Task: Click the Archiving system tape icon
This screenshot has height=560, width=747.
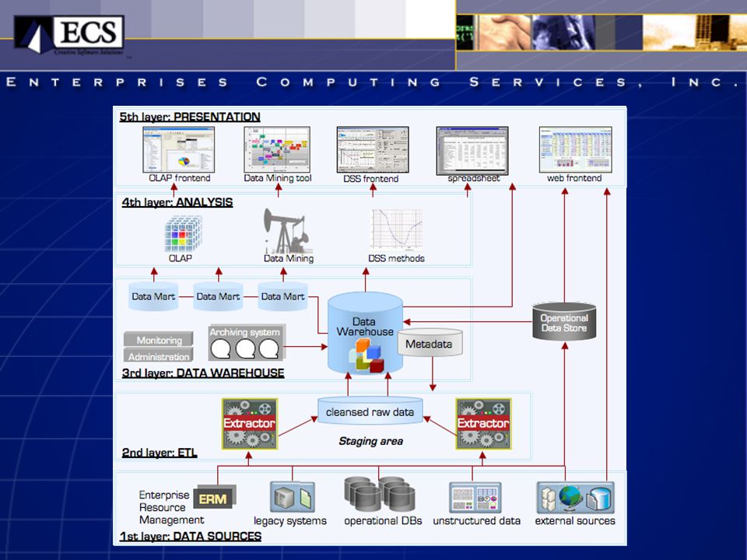Action: point(247,343)
